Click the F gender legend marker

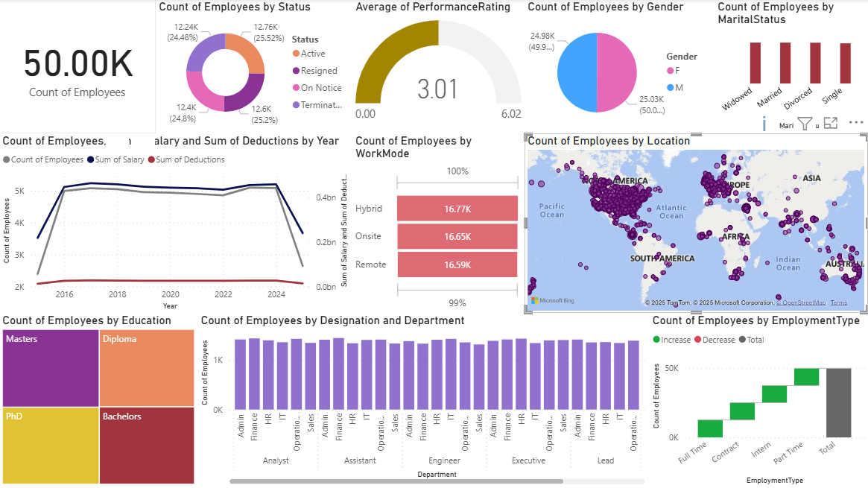pyautogui.click(x=670, y=71)
